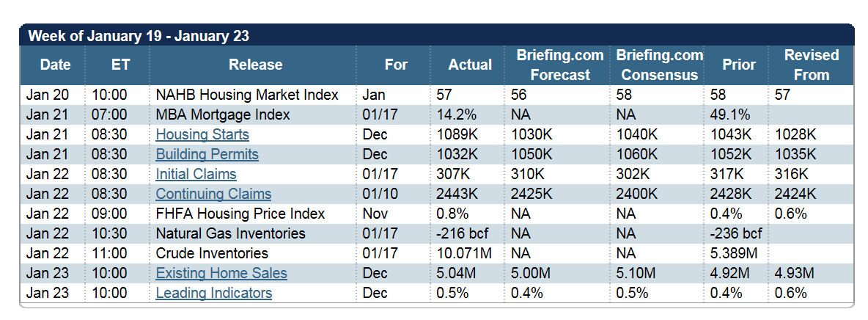
Task: Select the MBA Mortgage Index release text
Action: (223, 114)
